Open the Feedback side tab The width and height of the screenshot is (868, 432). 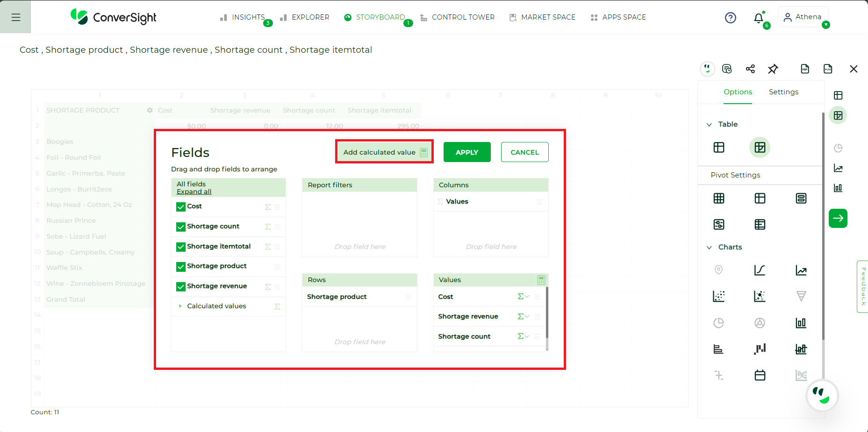pyautogui.click(x=863, y=286)
